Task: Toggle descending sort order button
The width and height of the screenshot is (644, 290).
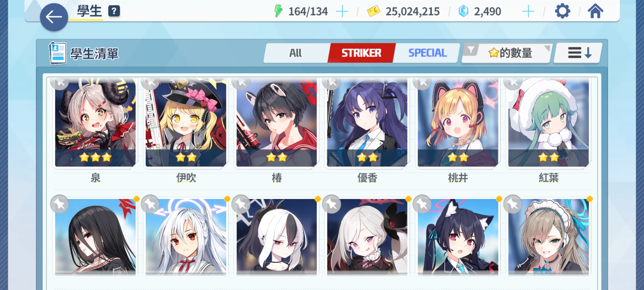Action: tap(578, 53)
